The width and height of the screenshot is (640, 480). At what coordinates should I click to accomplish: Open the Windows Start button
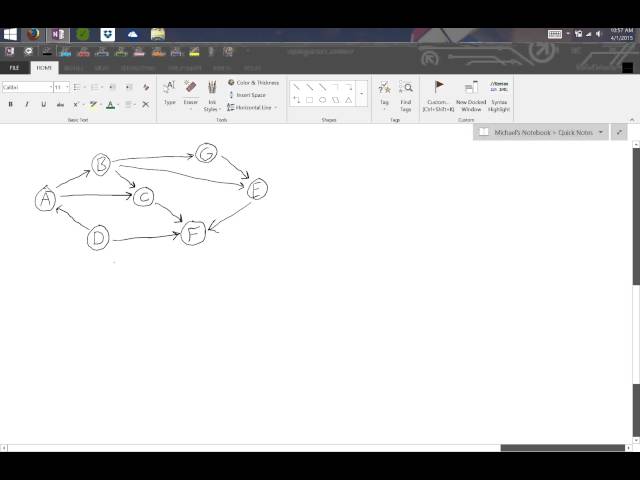point(10,34)
